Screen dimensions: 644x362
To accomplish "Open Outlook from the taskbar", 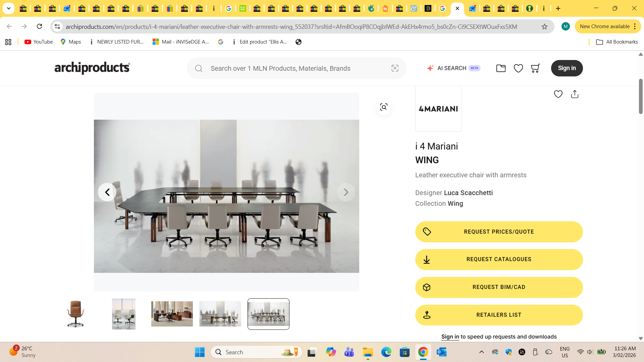I will [x=441, y=352].
